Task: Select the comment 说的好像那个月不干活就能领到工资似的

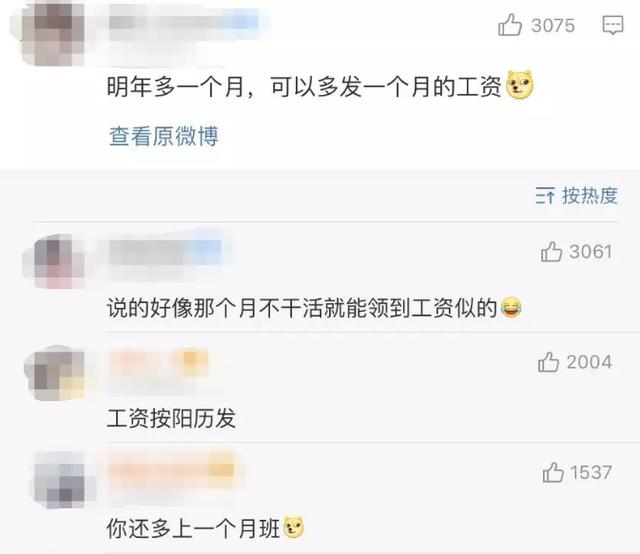Action: [302, 308]
